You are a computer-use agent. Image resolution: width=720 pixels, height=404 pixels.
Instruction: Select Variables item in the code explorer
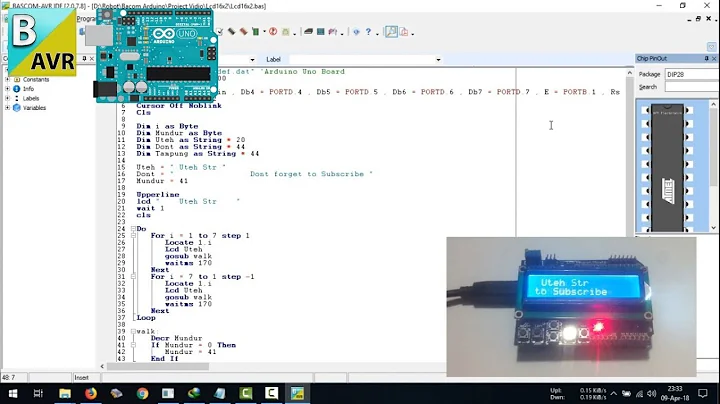point(34,108)
